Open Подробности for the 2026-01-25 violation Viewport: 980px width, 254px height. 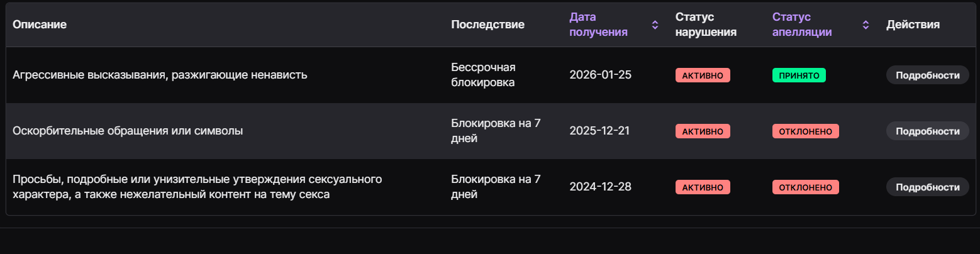tap(927, 75)
